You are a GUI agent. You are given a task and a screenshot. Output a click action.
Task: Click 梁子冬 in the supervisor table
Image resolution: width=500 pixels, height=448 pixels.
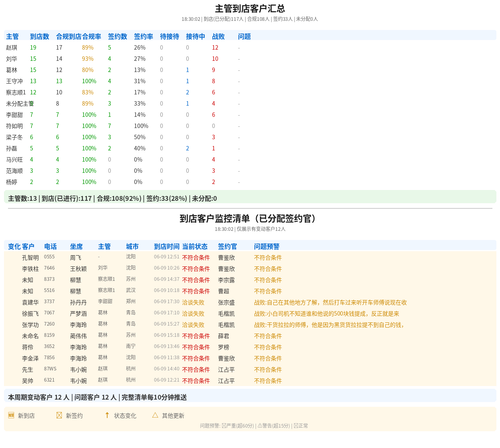click(x=14, y=137)
